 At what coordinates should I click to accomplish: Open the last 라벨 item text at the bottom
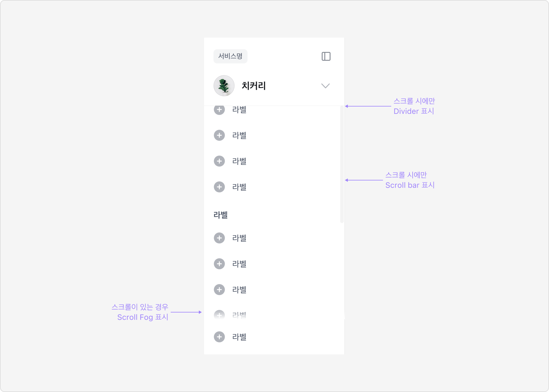[x=239, y=337]
